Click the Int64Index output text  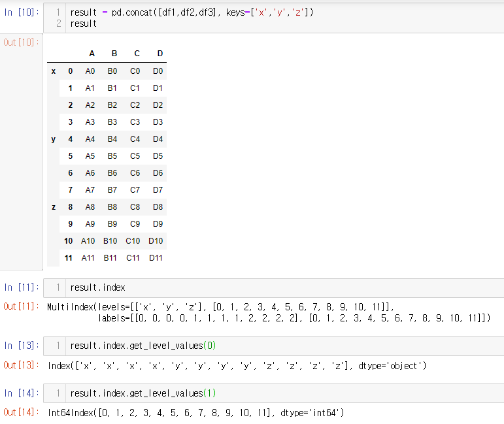pyautogui.click(x=196, y=412)
